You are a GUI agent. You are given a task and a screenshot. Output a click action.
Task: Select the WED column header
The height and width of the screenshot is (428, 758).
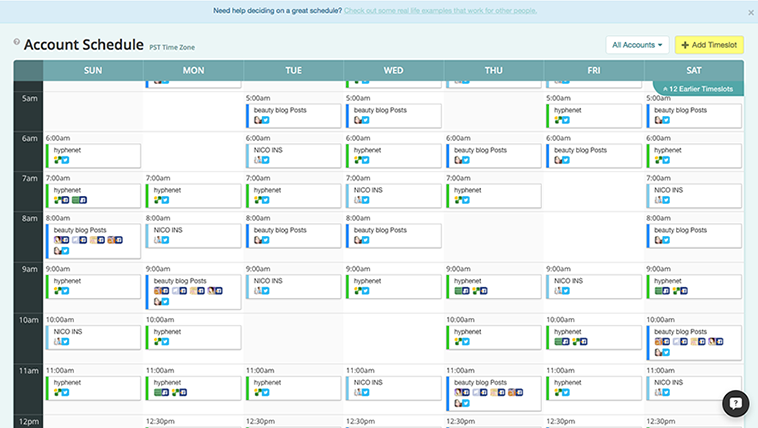394,71
